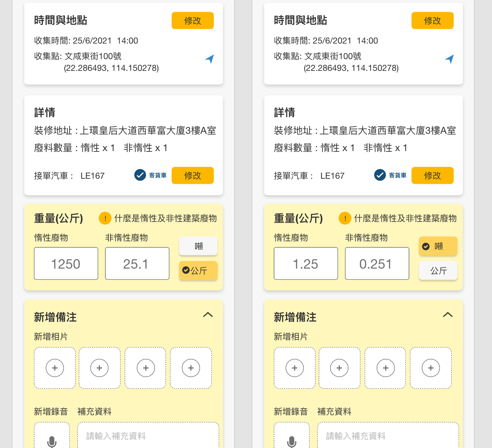The width and height of the screenshot is (492, 448).
Task: Click the orange info icon in left weight card
Action: [x=105, y=218]
